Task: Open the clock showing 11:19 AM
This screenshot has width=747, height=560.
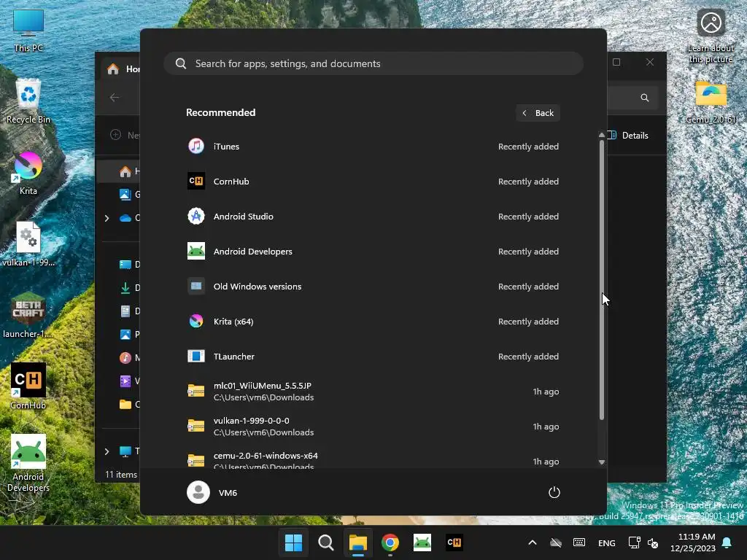Action: pos(693,542)
